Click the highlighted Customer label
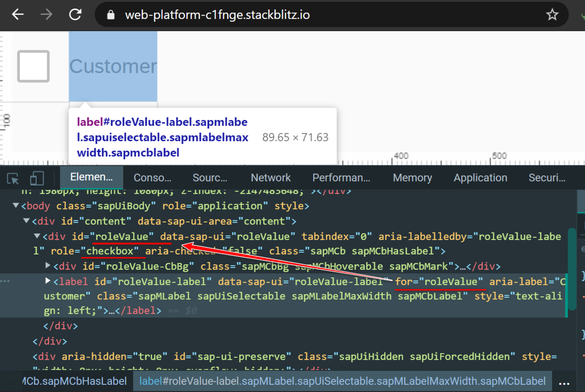Screen dimensions: 585x392 click(113, 66)
